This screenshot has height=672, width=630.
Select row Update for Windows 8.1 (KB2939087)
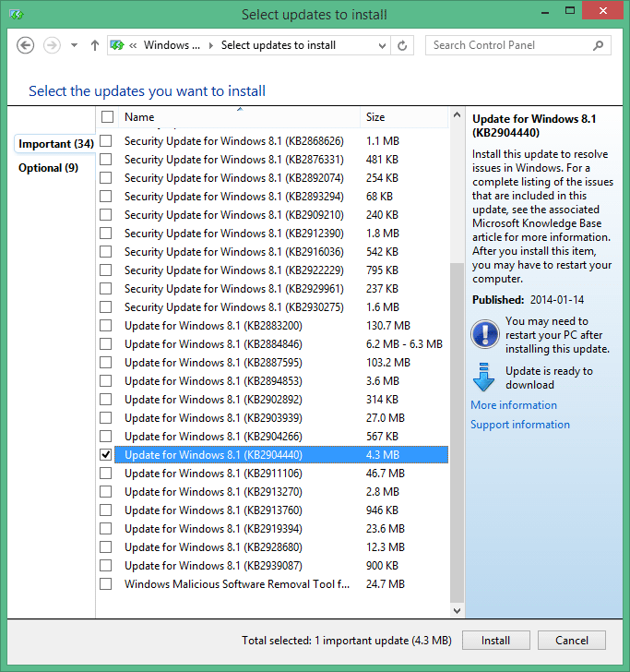[281, 566]
